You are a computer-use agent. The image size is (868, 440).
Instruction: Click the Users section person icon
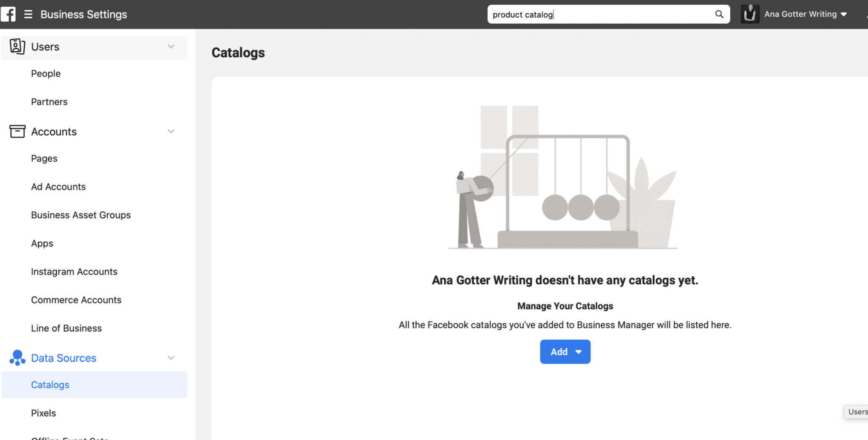pyautogui.click(x=17, y=47)
